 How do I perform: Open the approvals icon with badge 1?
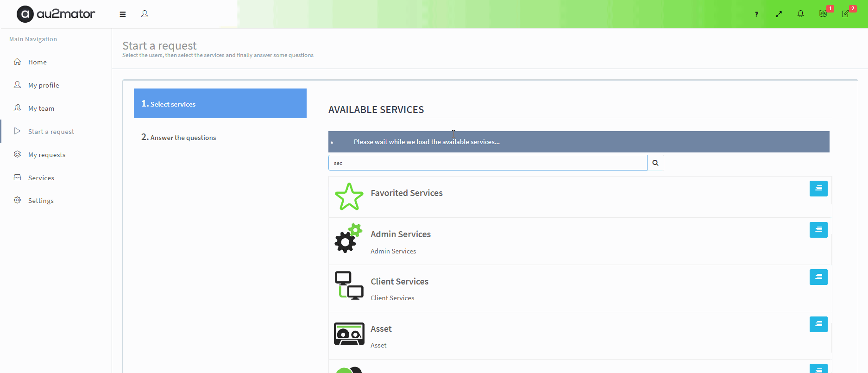click(x=823, y=14)
